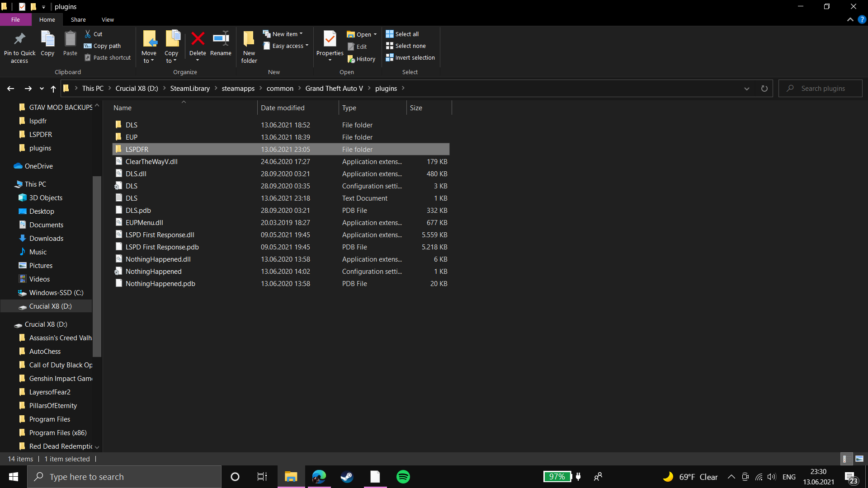Click the Delete icon in ribbon

coord(198,39)
